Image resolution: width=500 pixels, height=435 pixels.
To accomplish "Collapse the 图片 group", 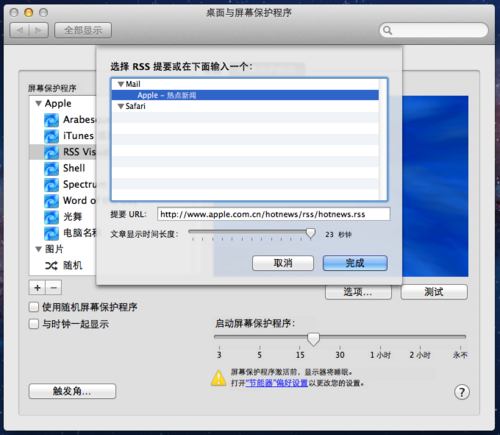I will [x=38, y=249].
